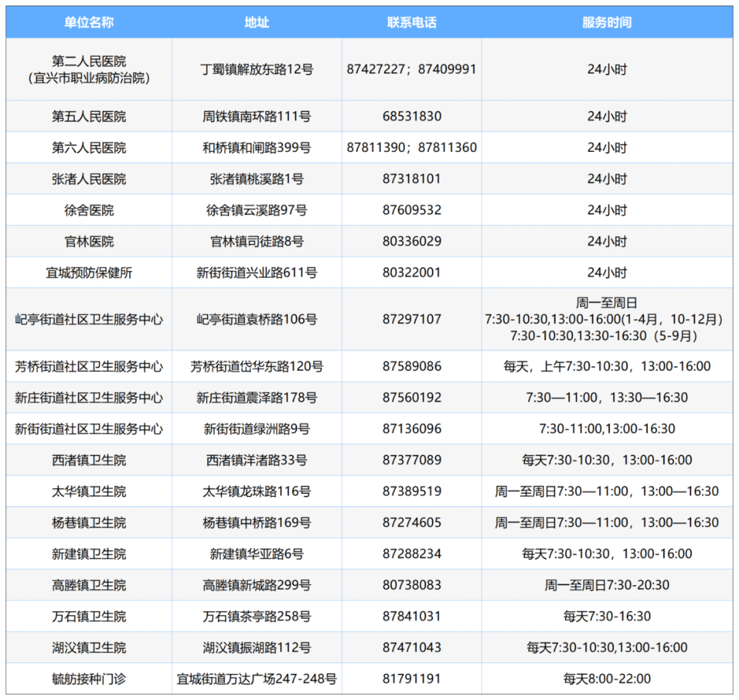Image resolution: width=739 pixels, height=700 pixels.
Task: Select the 屺亭街道社区卫生服务中心 cell
Action: (x=89, y=320)
